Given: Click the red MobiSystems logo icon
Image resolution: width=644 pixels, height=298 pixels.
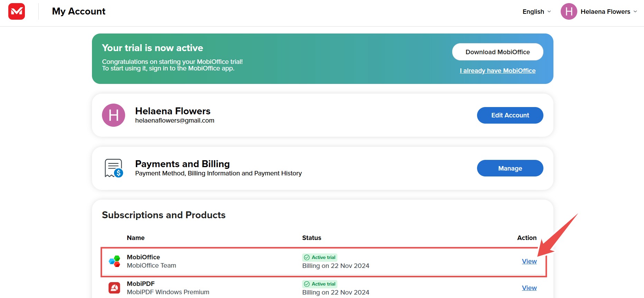Looking at the screenshot, I should pyautogui.click(x=17, y=11).
